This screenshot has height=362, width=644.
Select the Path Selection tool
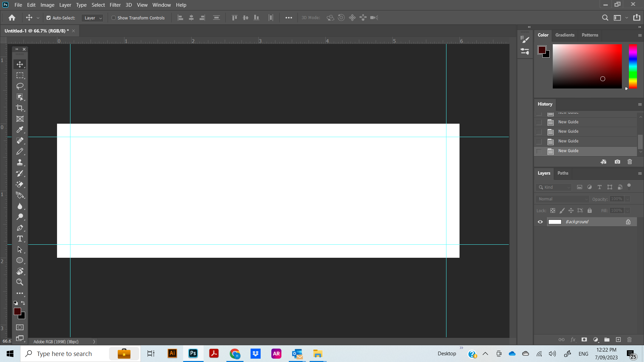point(20,250)
